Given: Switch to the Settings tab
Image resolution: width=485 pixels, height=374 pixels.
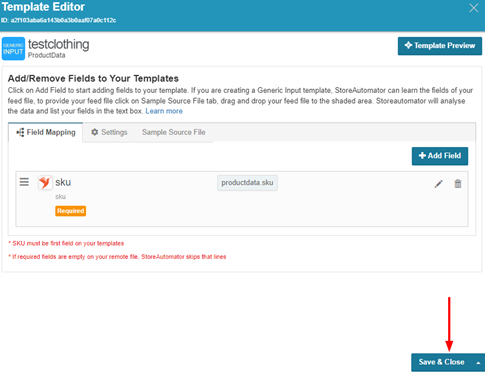Looking at the screenshot, I should [109, 132].
